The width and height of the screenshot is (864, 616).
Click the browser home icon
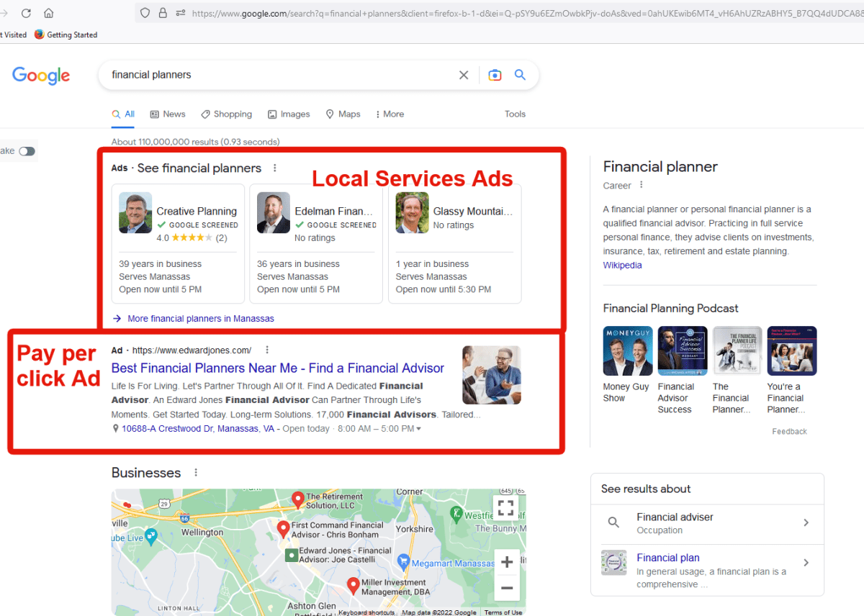click(49, 13)
